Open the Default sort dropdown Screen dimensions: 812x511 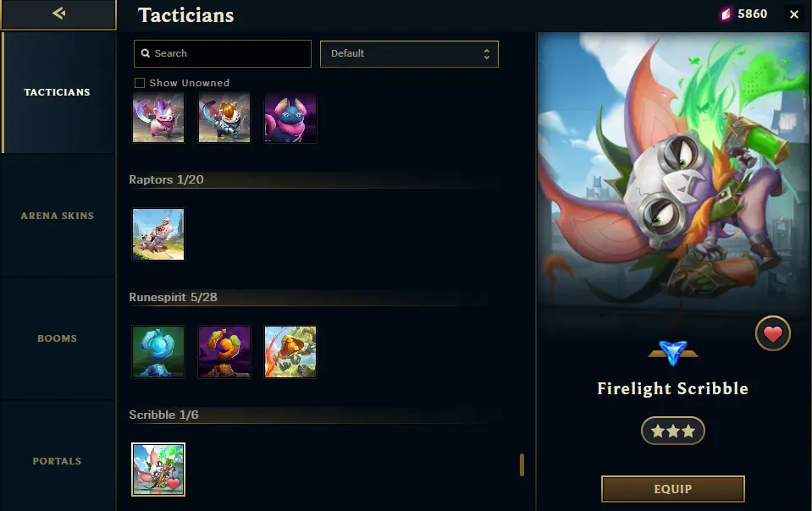(x=409, y=54)
